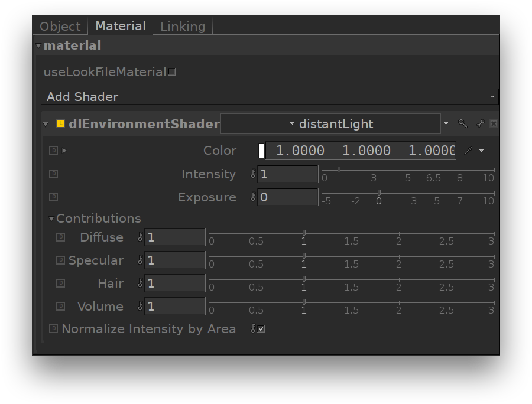Viewport: 532px width, 404px height.
Task: Switch to the Object tab
Action: (x=60, y=27)
